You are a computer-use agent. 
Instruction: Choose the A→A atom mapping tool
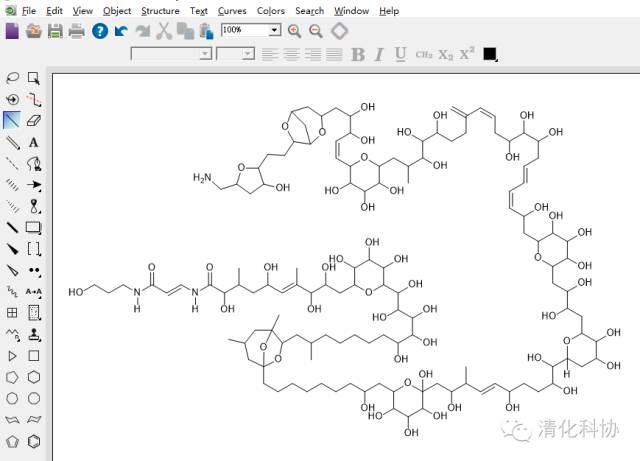[34, 292]
